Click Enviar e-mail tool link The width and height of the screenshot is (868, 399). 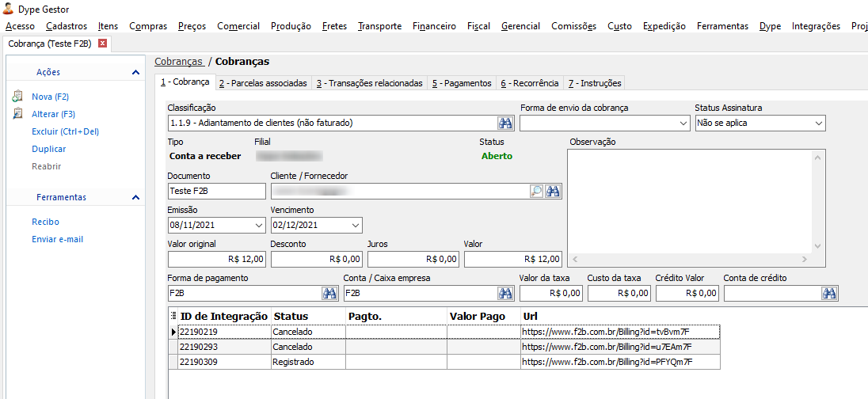click(58, 239)
